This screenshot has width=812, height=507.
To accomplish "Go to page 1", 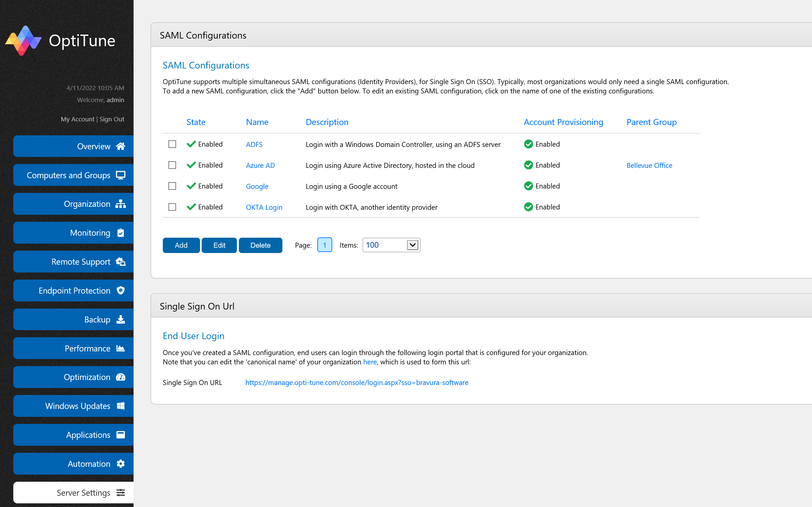I will pos(324,245).
